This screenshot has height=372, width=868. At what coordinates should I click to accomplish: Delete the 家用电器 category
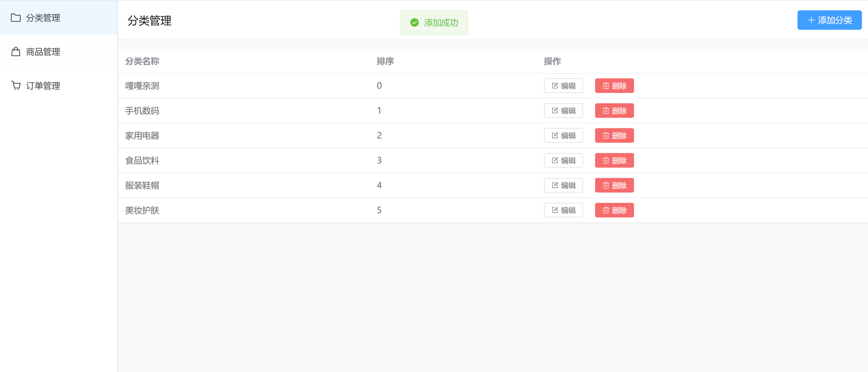[x=614, y=136]
